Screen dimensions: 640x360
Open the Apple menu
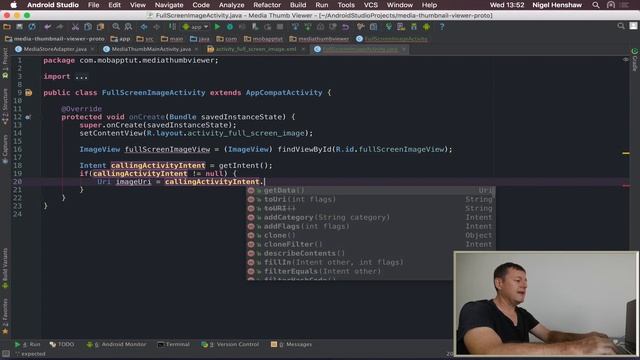[x=13, y=5]
